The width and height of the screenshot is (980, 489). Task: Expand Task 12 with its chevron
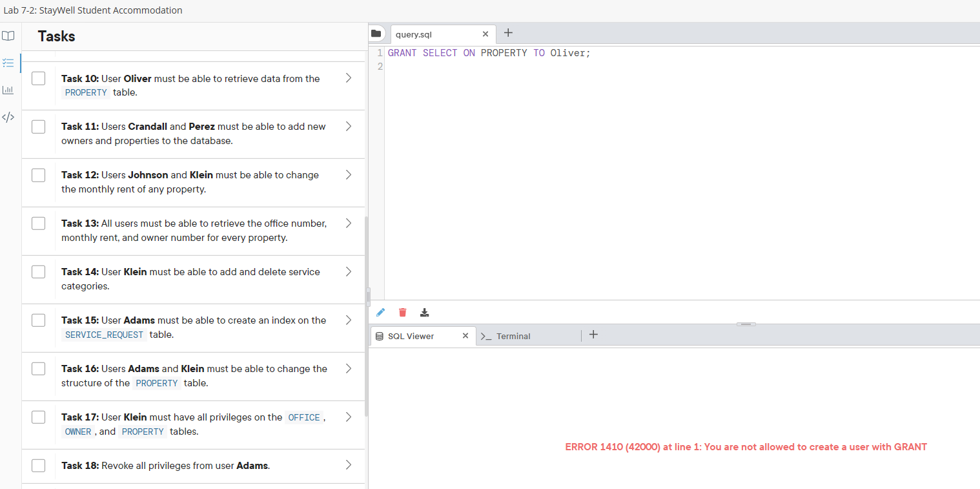click(x=349, y=175)
